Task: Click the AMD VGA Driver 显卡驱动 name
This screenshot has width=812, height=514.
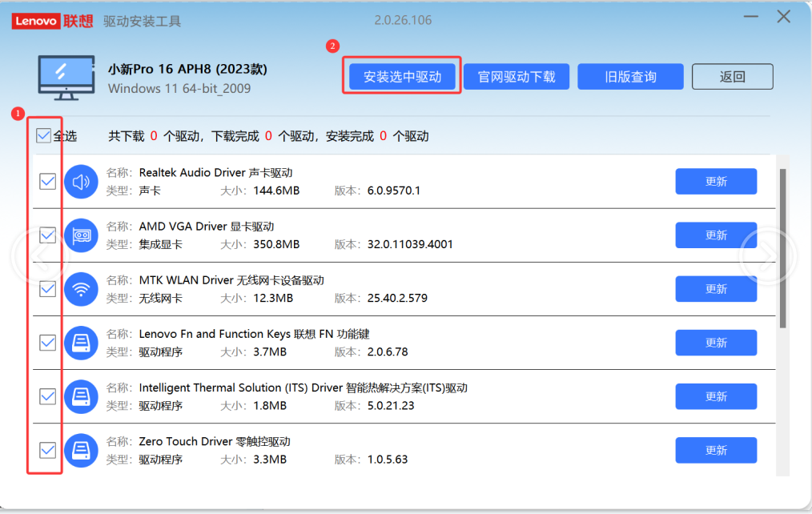Action: tap(206, 227)
